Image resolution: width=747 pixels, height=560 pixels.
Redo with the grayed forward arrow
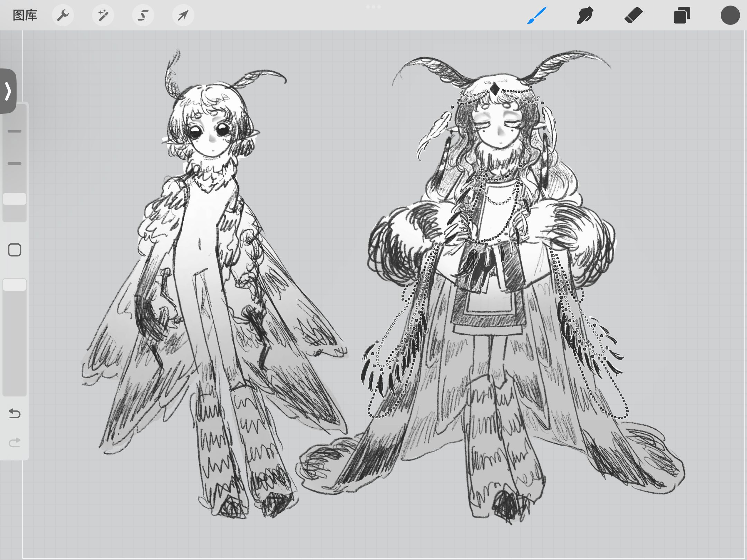tap(15, 442)
